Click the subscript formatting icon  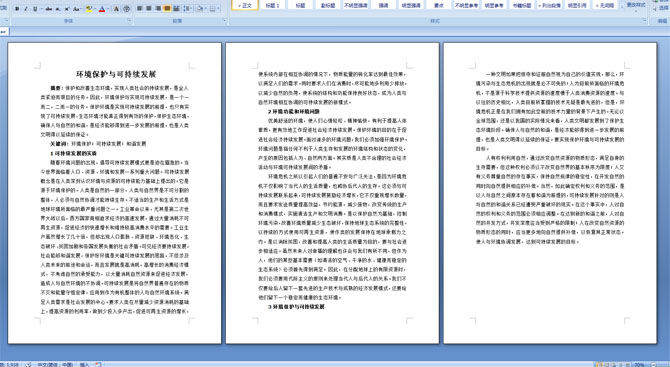click(58, 9)
